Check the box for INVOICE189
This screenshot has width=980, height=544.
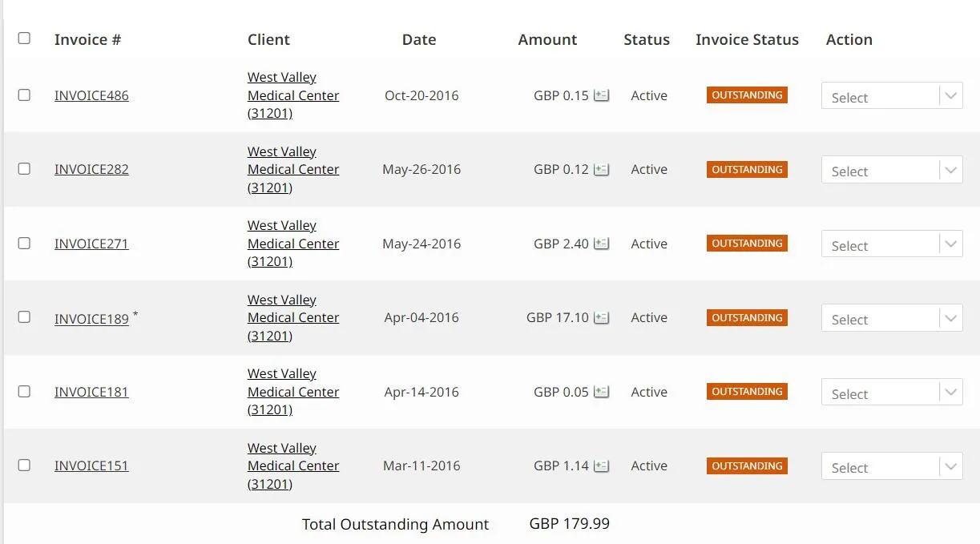(24, 317)
